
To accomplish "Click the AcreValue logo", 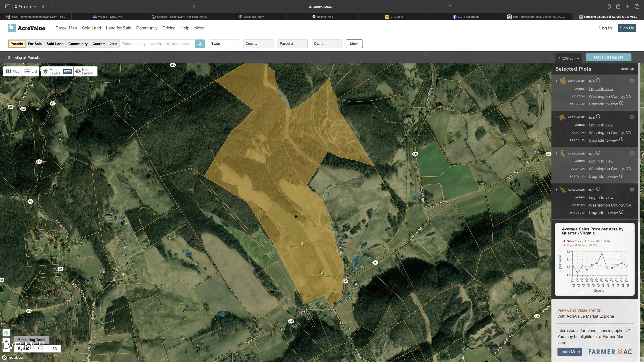I will (26, 28).
